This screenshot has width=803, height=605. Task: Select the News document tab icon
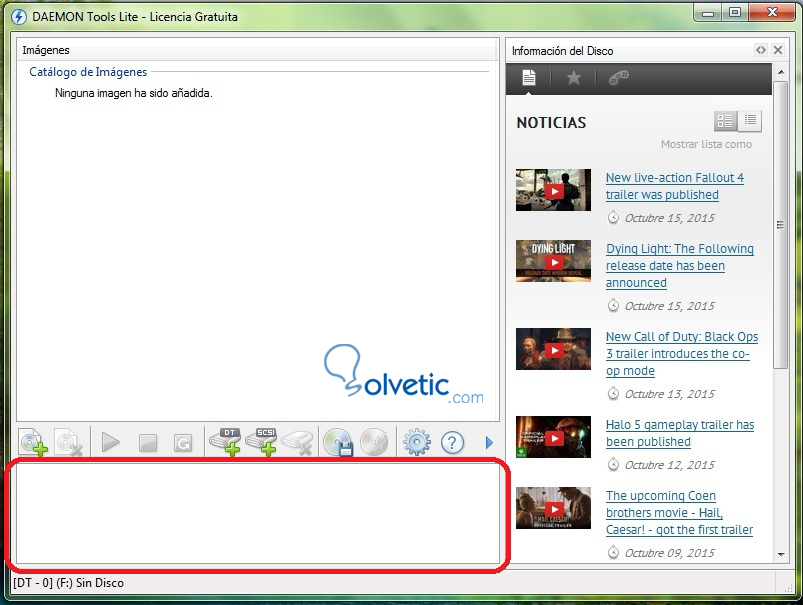pyautogui.click(x=529, y=78)
